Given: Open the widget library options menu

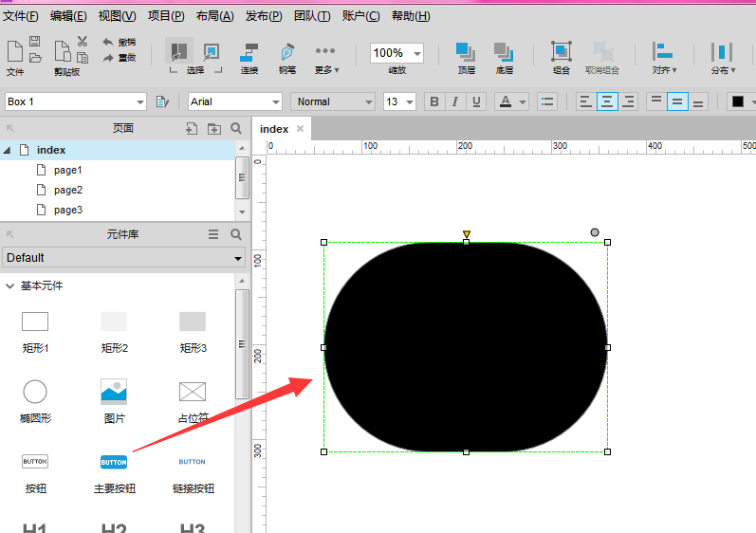Looking at the screenshot, I should [213, 234].
